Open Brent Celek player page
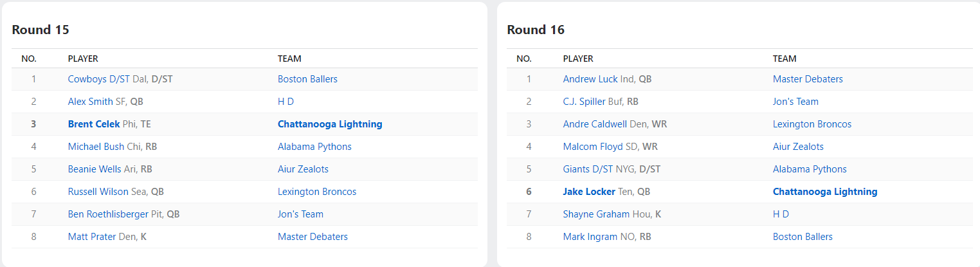Image resolution: width=980 pixels, height=267 pixels. (94, 124)
